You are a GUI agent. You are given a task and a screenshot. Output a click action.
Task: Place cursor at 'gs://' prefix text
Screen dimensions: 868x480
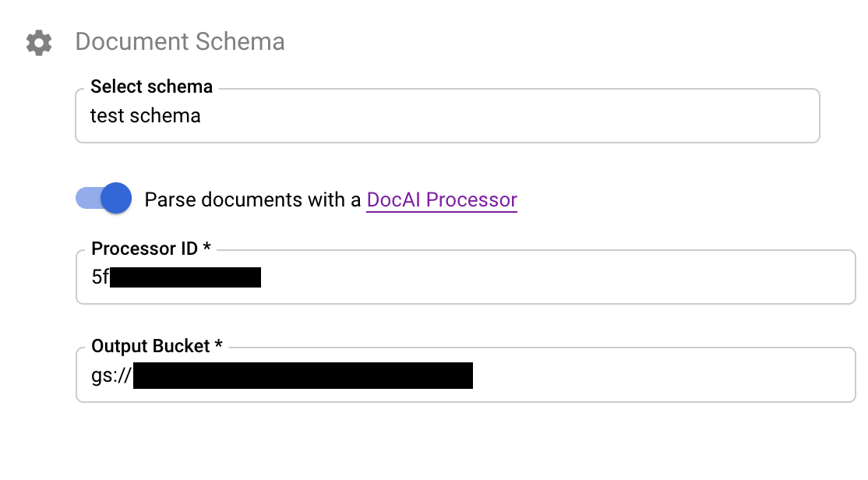point(111,376)
